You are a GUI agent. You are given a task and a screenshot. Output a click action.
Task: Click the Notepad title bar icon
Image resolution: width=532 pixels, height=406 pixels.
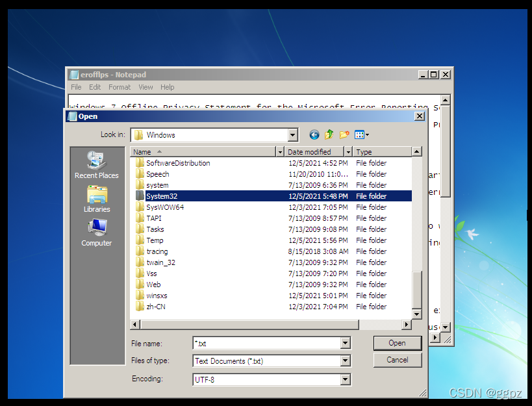(x=73, y=75)
